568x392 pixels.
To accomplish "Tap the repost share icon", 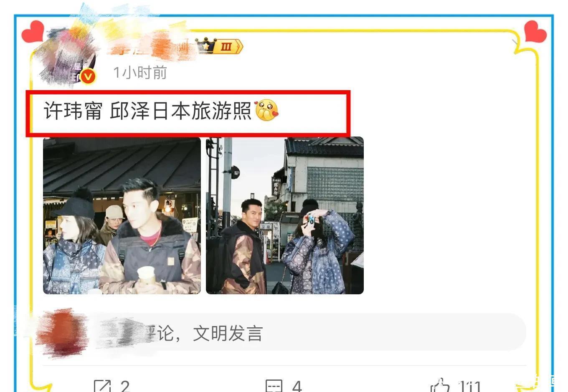I will tap(102, 386).
